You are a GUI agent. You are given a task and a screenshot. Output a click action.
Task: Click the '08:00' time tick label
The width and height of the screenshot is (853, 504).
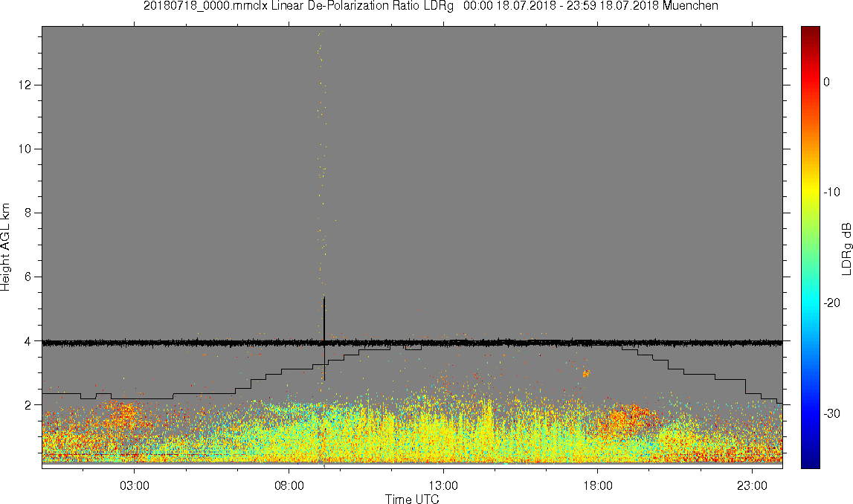coord(289,485)
